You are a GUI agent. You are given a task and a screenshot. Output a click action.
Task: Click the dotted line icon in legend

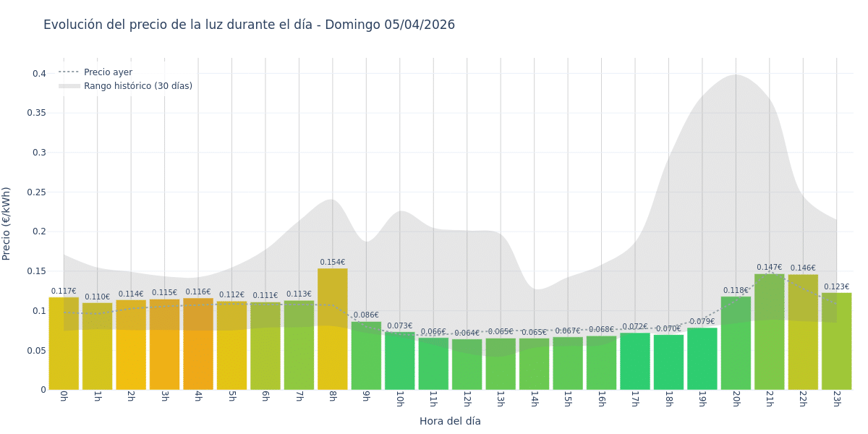(69, 72)
